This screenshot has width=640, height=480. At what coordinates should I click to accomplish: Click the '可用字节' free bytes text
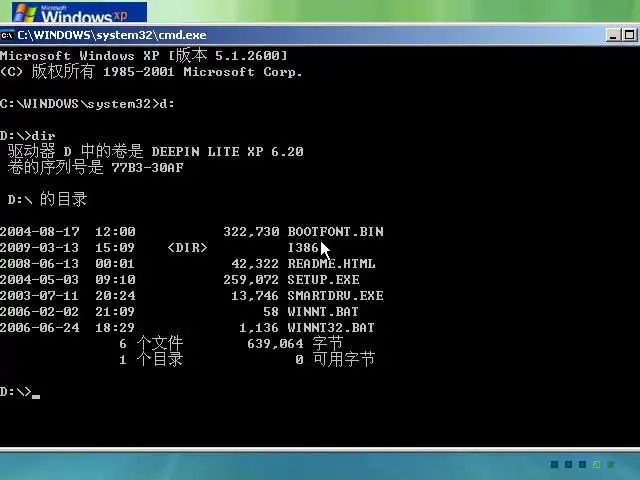coord(344,359)
